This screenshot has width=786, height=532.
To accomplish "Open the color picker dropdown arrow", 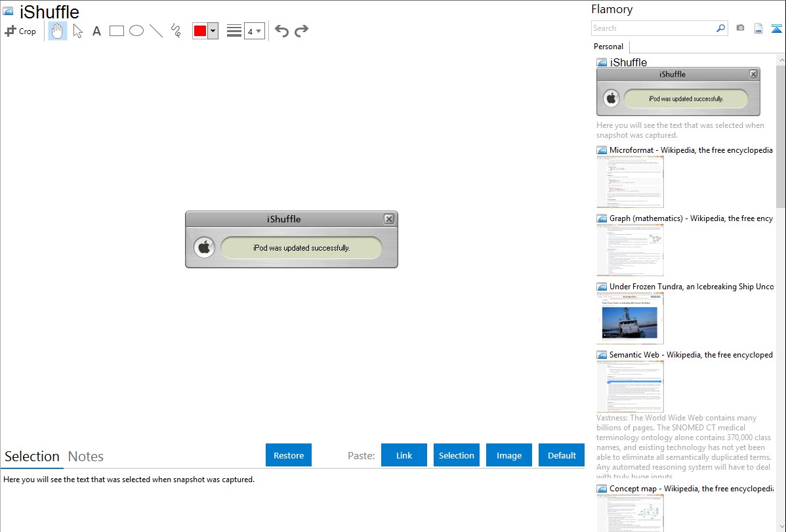I will coord(213,31).
